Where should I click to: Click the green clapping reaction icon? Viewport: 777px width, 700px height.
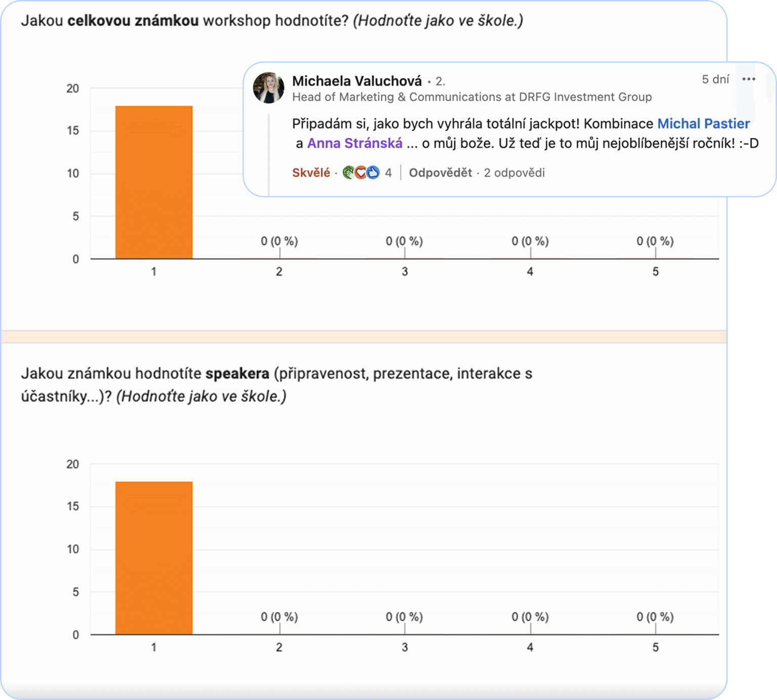point(348,173)
